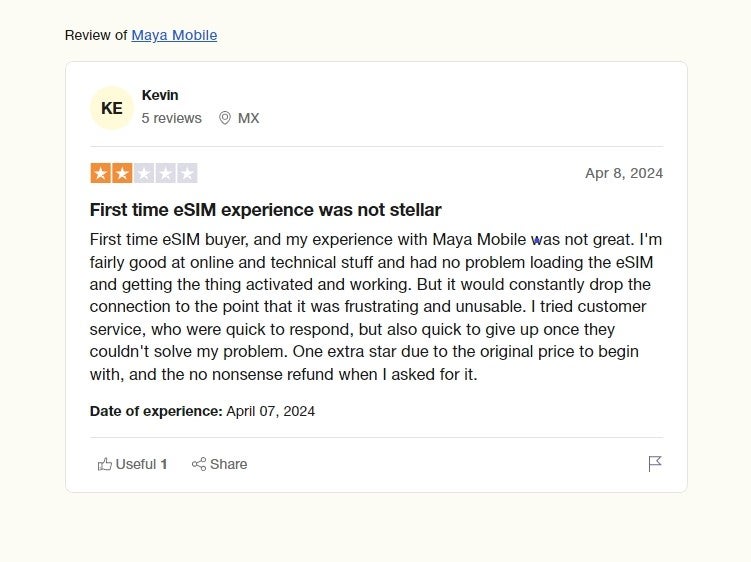Viewport: 751px width, 562px height.
Task: Click the MX country label
Action: [248, 118]
